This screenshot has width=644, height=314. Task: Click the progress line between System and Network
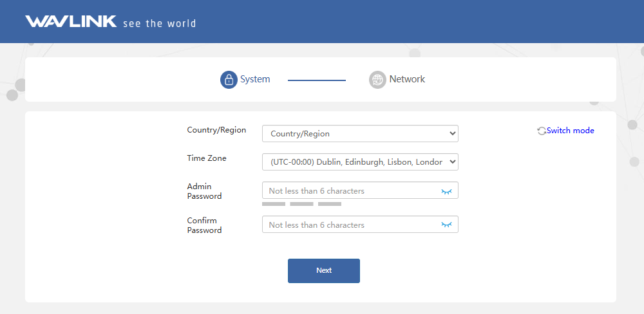click(x=316, y=80)
